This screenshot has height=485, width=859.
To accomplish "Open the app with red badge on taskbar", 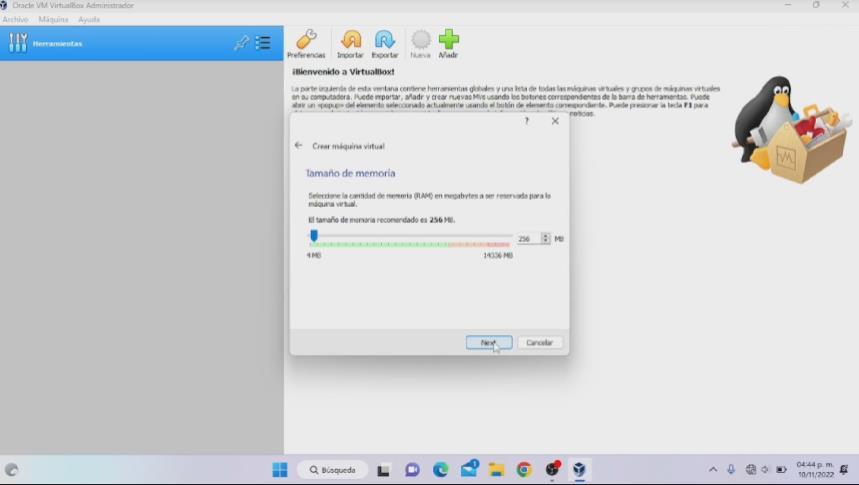I will [552, 469].
